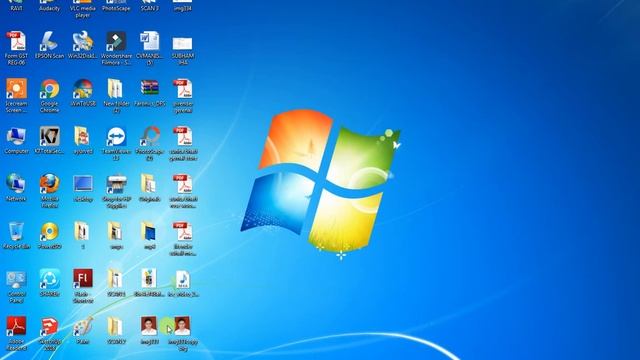640x360 pixels.
Task: Open the WinRAR archive file icon
Action: (149, 89)
